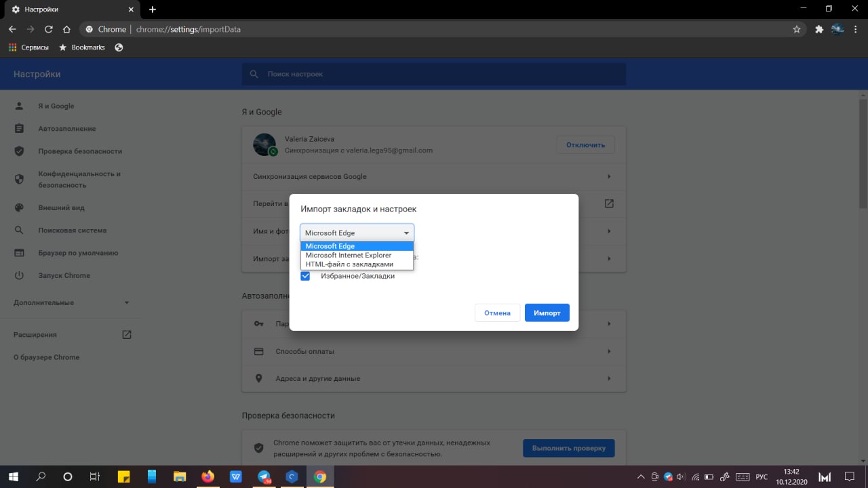
Task: Open Поисковая система in sidebar
Action: [71, 230]
